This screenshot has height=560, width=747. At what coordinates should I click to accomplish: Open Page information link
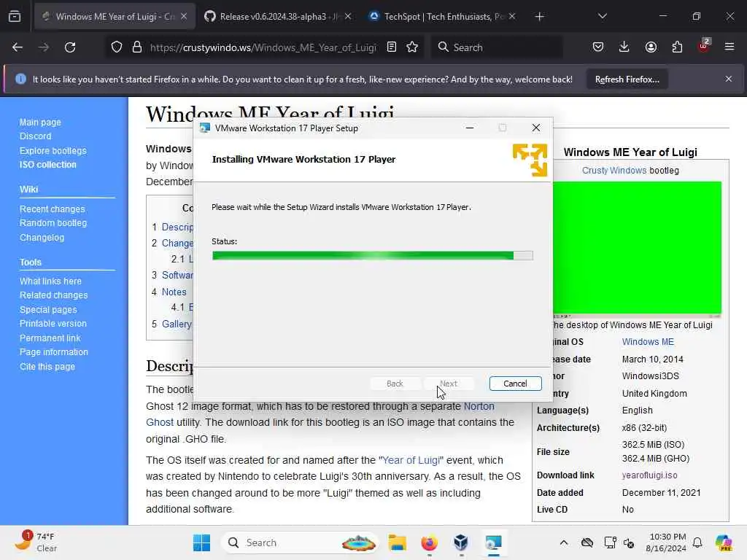(54, 352)
